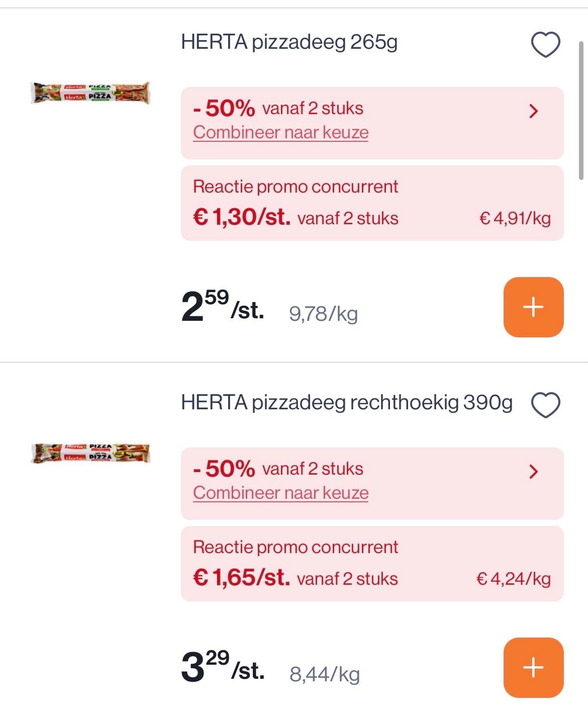The image size is (588, 713).
Task: Open HERTA pizzadeeg 265g product thumbnail
Action: 90,93
